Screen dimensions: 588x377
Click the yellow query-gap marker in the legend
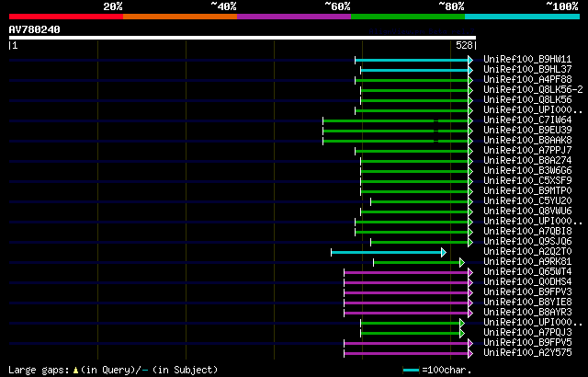(x=75, y=370)
